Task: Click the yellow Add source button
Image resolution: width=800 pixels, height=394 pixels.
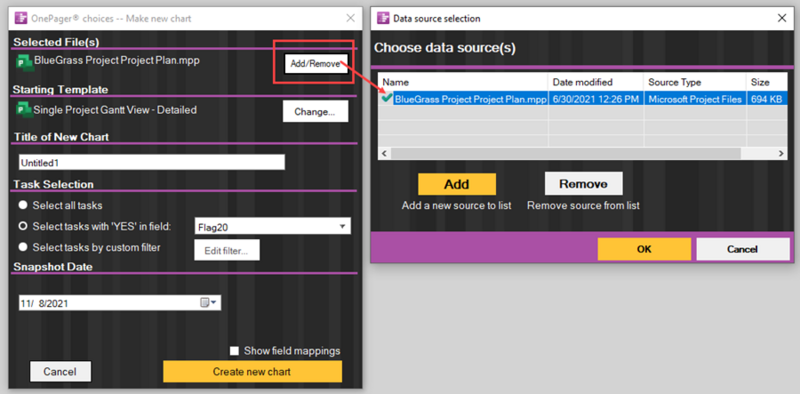Action: pyautogui.click(x=457, y=184)
